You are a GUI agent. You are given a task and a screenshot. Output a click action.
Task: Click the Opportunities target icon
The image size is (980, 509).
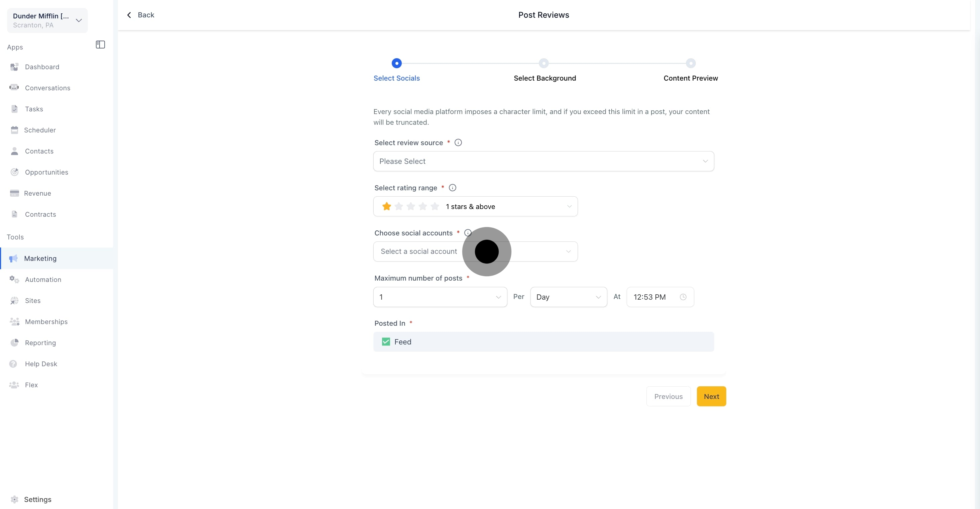click(14, 172)
